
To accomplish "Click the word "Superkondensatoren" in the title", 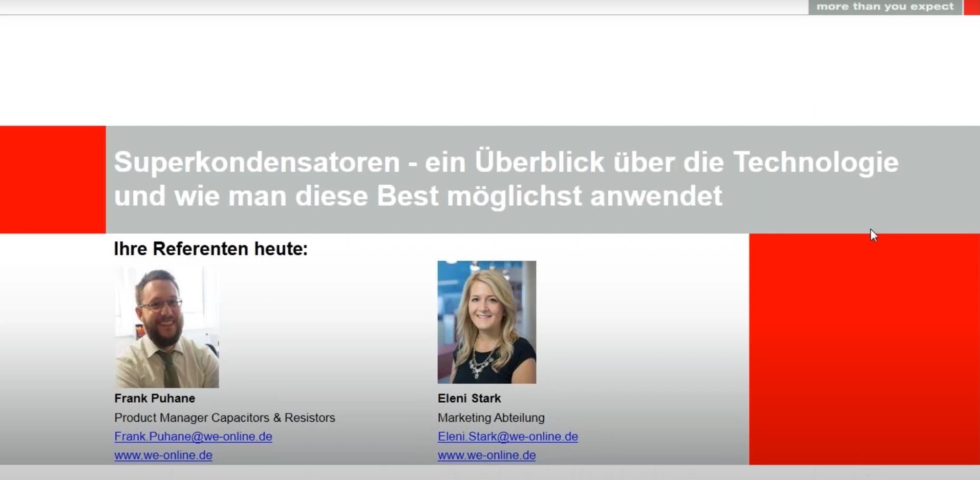I will (257, 162).
